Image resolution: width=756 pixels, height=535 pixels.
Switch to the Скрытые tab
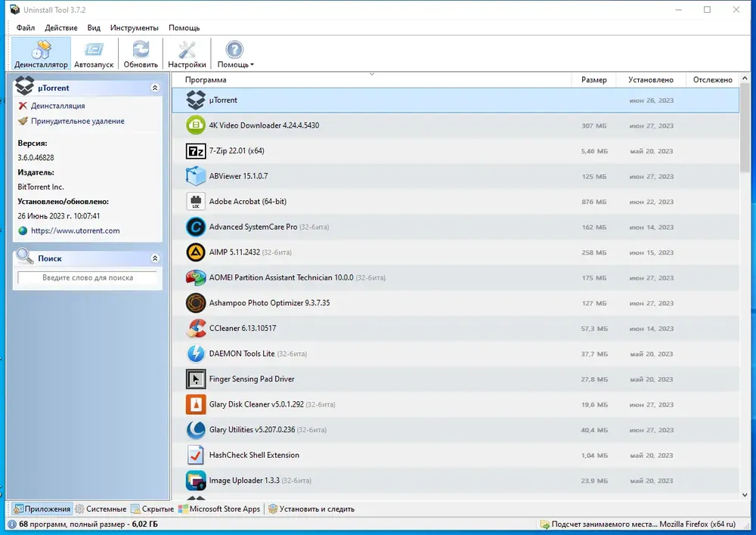153,509
